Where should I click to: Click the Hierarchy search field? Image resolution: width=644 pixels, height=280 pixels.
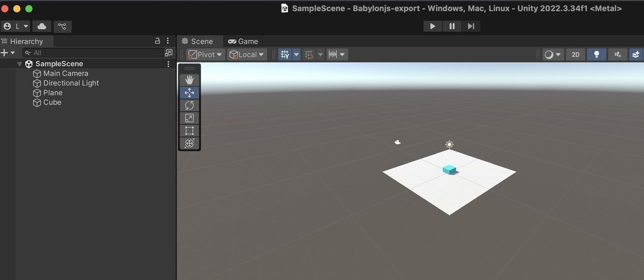pyautogui.click(x=92, y=53)
